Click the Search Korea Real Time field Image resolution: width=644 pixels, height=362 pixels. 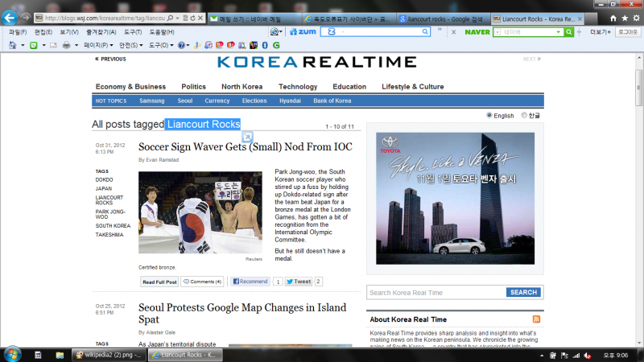[436, 292]
